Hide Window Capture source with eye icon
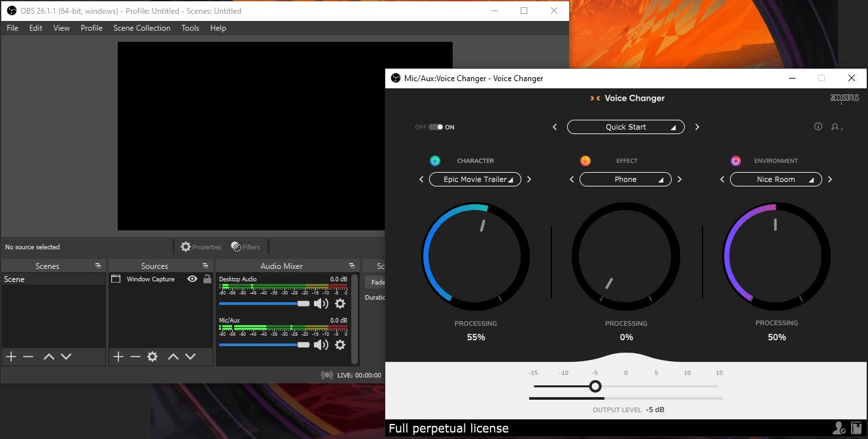Screen dimensions: 868x439 [x=192, y=279]
